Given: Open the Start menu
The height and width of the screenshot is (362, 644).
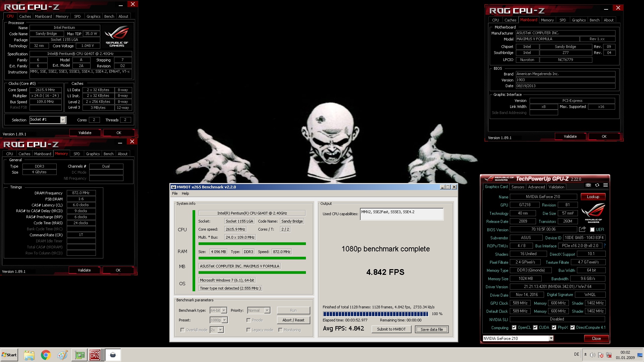Looking at the screenshot, I should point(9,355).
